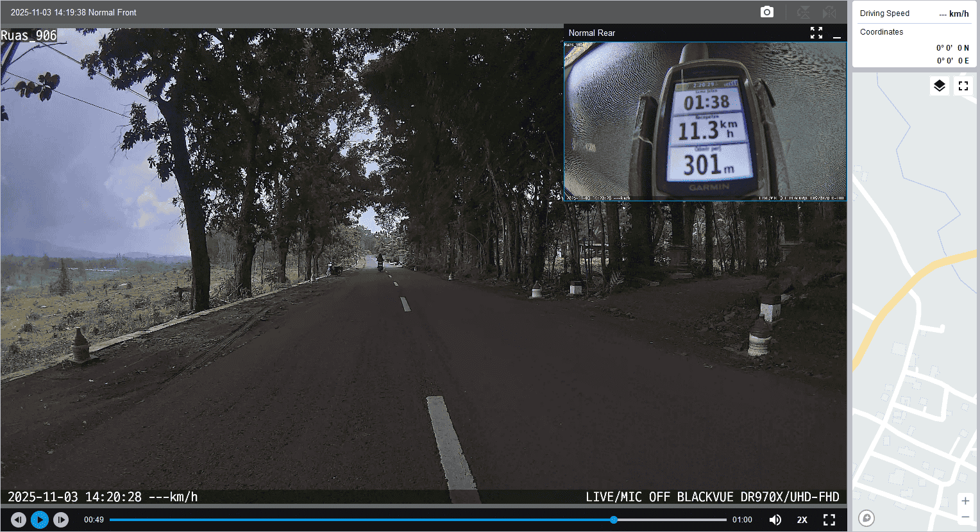Viewport: 980px width, 532px height.
Task: Click the map attribution icon
Action: pos(866,518)
